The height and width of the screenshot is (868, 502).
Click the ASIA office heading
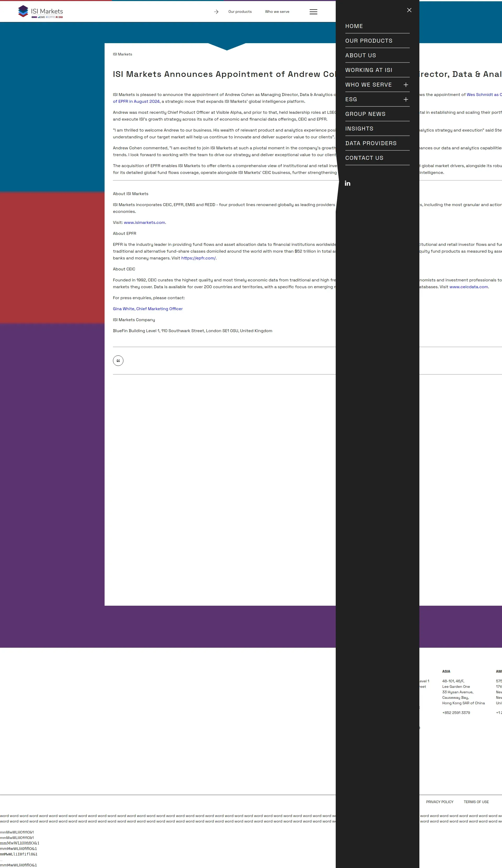[446, 671]
